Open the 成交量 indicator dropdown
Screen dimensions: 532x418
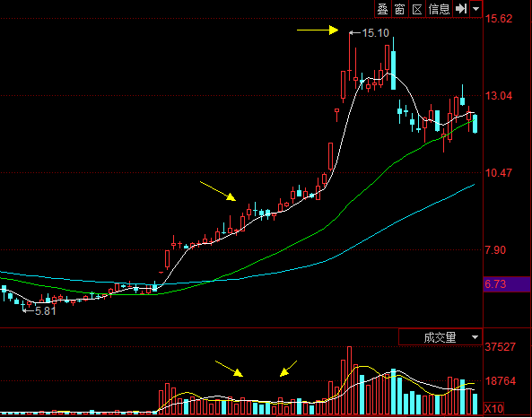[x=440, y=337]
